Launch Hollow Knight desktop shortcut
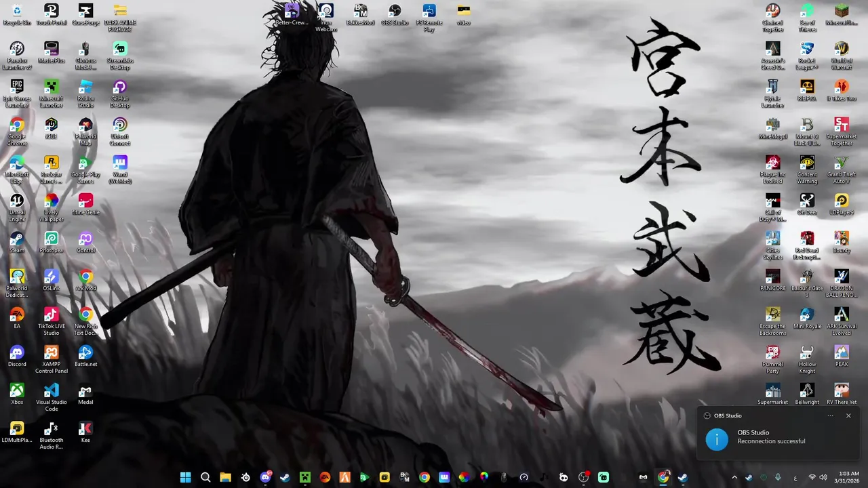 click(807, 360)
